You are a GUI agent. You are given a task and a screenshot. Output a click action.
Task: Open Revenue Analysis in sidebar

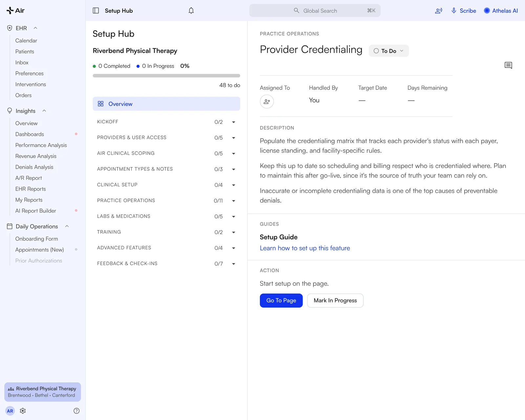pyautogui.click(x=36, y=156)
